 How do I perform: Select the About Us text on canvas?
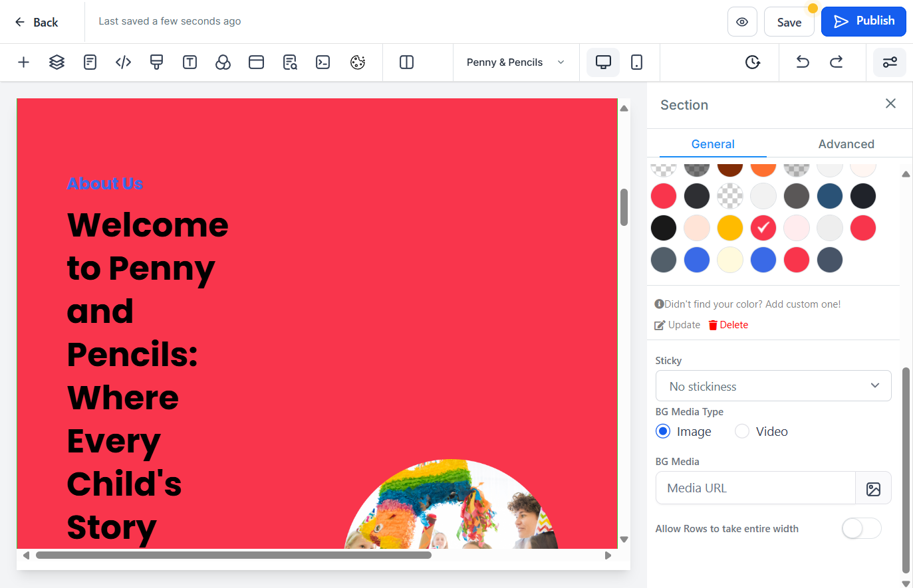pyautogui.click(x=105, y=183)
